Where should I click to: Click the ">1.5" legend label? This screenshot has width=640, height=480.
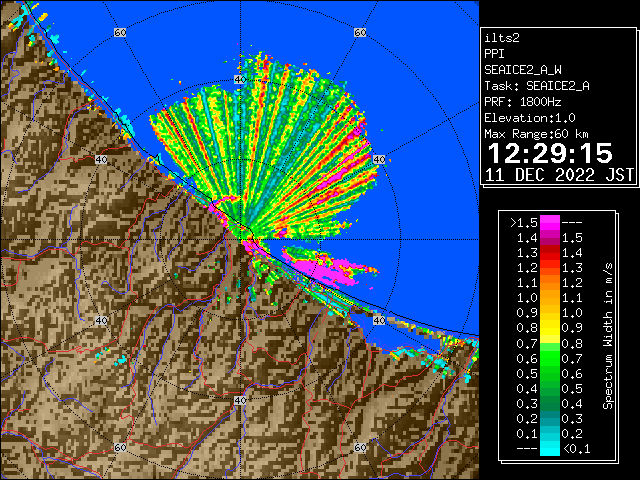pyautogui.click(x=523, y=223)
